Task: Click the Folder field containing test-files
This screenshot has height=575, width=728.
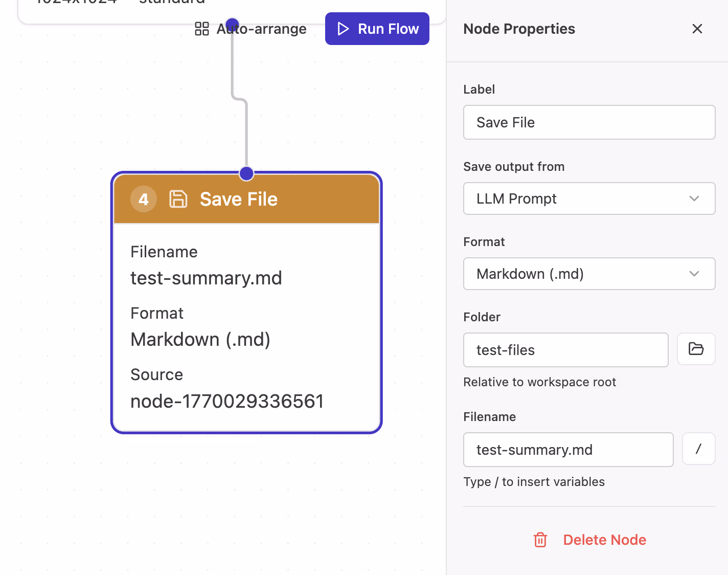Action: (565, 350)
